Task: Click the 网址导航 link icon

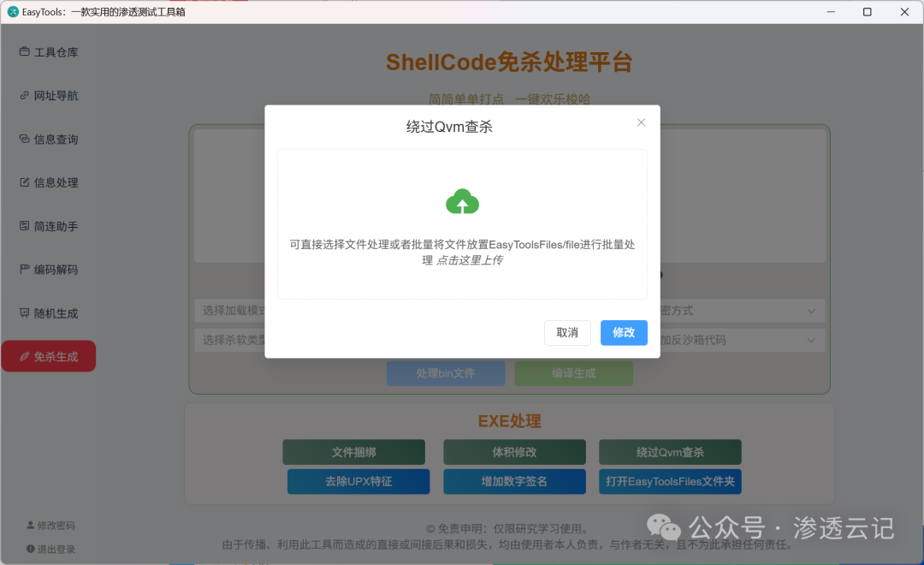Action: [x=24, y=95]
